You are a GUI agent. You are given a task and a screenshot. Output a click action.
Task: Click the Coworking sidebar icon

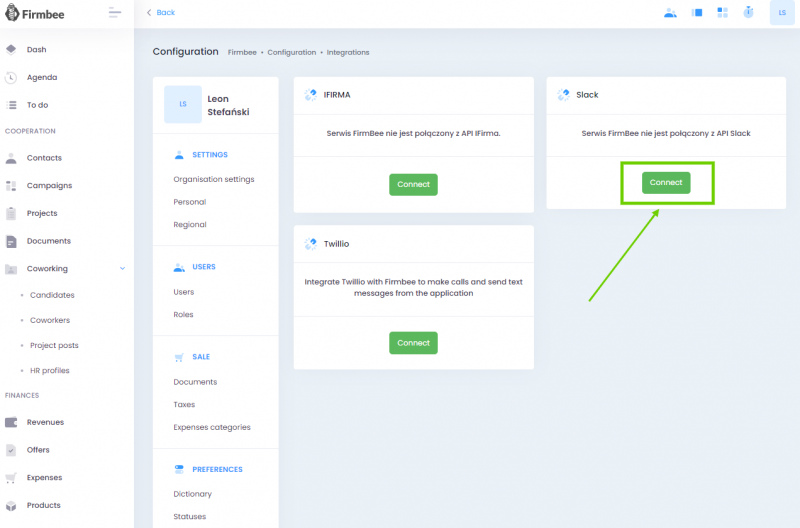click(11, 269)
